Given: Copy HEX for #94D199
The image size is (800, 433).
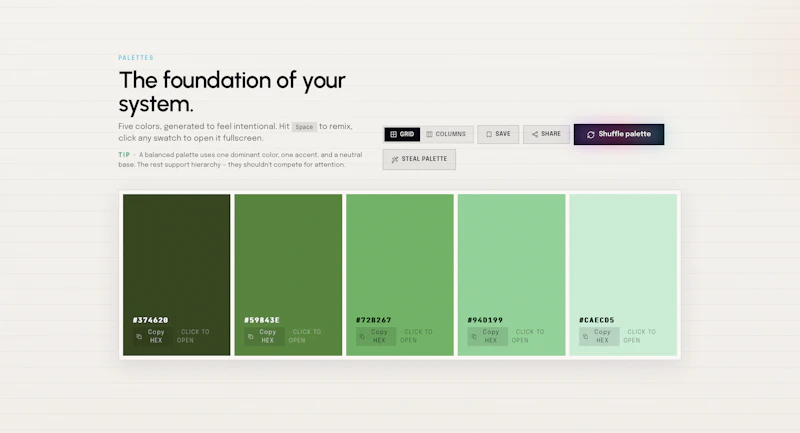Looking at the screenshot, I should point(488,336).
